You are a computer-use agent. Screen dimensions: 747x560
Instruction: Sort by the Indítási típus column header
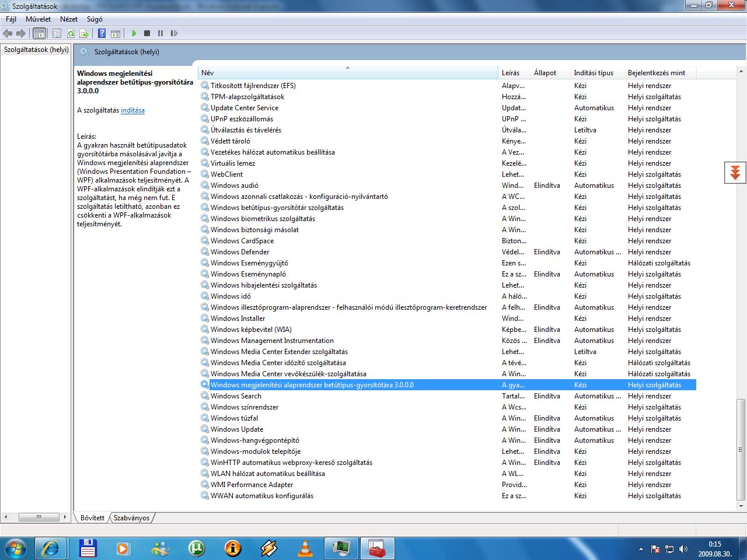598,73
